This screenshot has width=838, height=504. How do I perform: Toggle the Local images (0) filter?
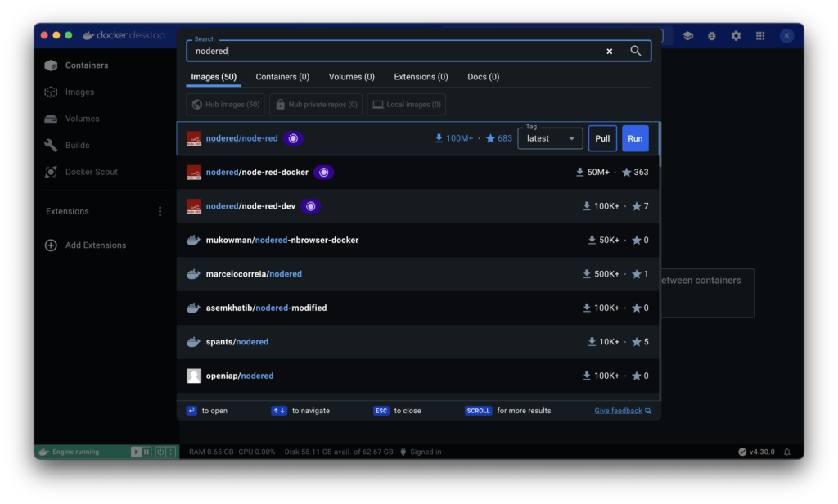tap(406, 105)
